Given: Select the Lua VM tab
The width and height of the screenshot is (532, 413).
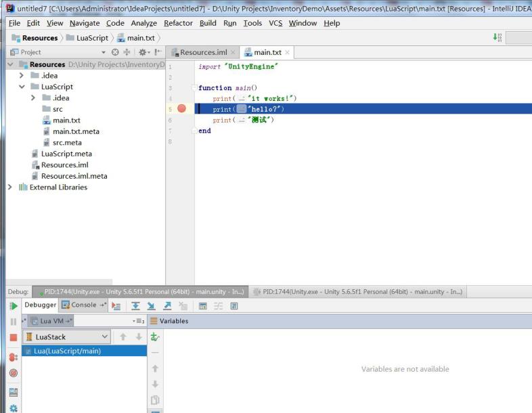Looking at the screenshot, I should coord(51,321).
